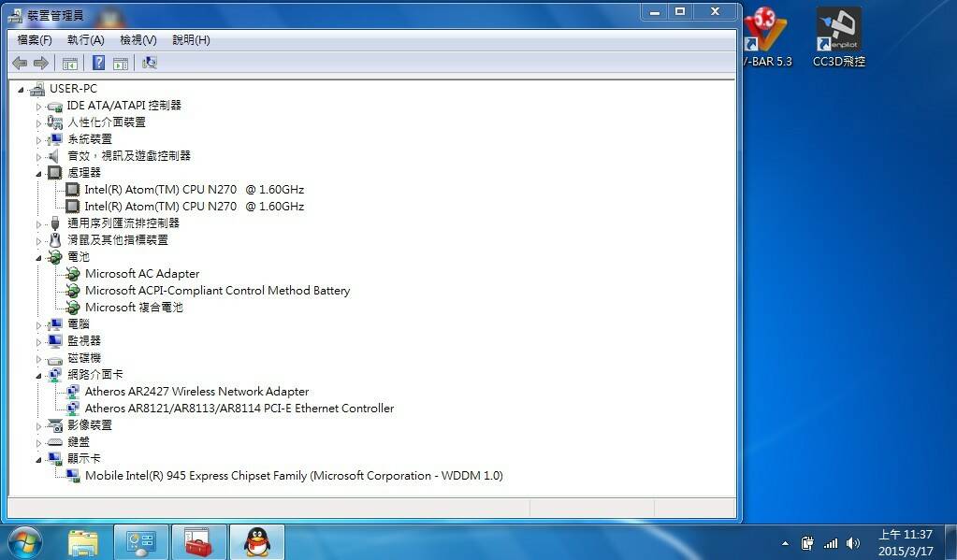Screen dimensions: 957x560
Task: Show hidden tray icons arrow
Action: pos(786,543)
